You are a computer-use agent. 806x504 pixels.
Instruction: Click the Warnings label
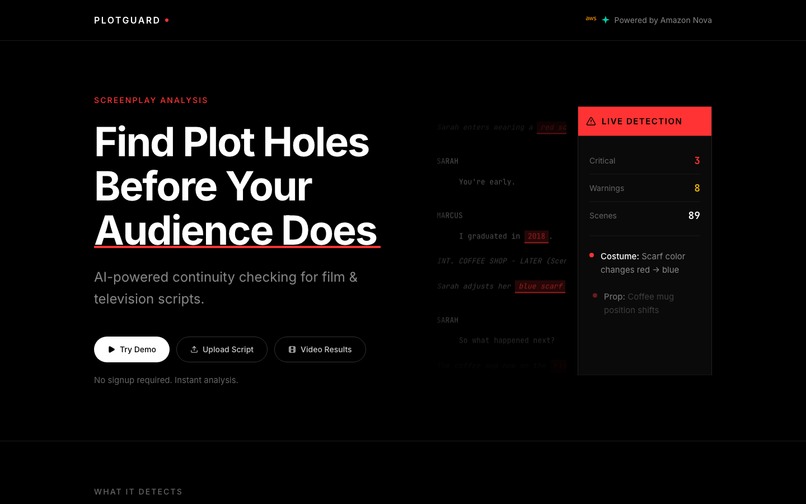pyautogui.click(x=607, y=188)
